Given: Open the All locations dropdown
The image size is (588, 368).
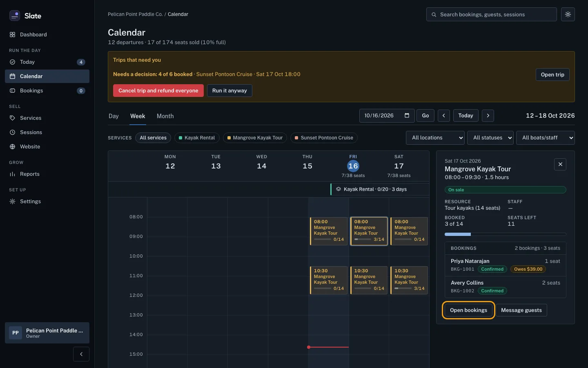Looking at the screenshot, I should tap(435, 138).
